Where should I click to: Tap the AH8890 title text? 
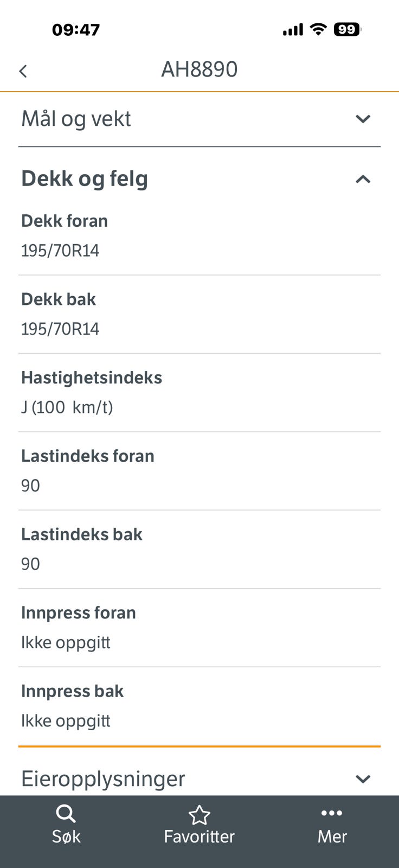(199, 69)
